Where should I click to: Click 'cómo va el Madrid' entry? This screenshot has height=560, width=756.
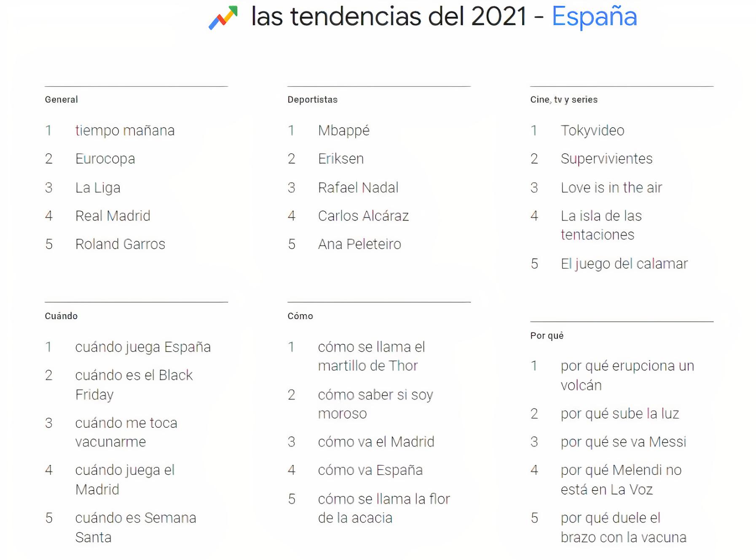click(376, 442)
